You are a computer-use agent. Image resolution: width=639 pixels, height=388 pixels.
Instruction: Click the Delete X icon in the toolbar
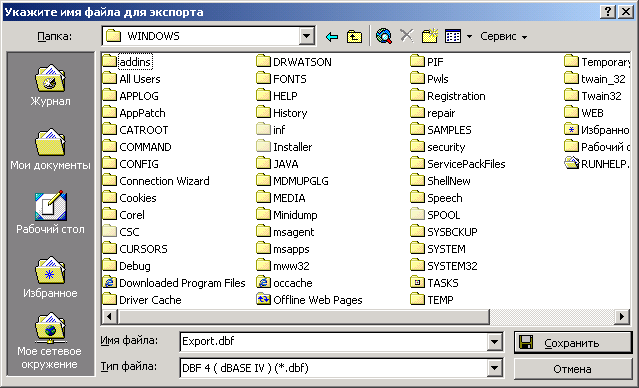tap(406, 36)
